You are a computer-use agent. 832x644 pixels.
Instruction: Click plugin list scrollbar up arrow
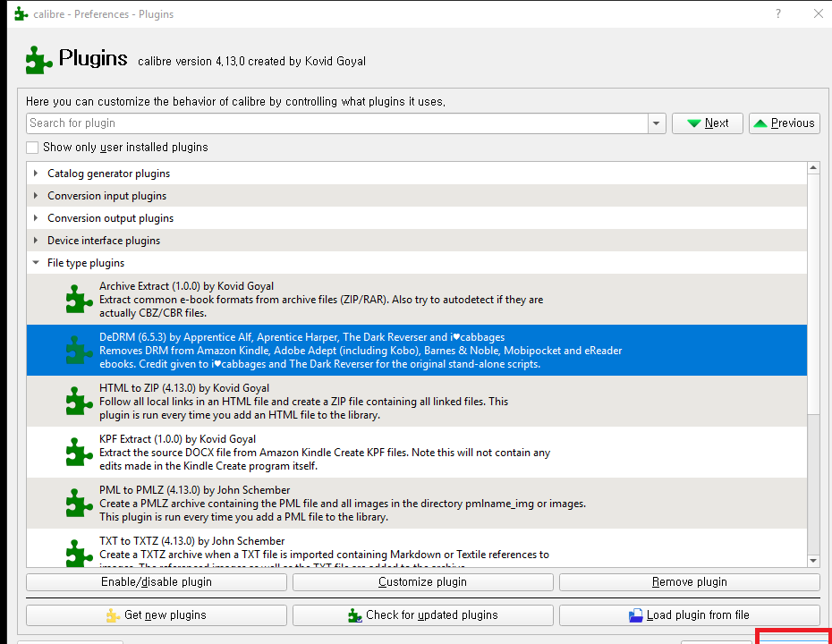(x=813, y=168)
